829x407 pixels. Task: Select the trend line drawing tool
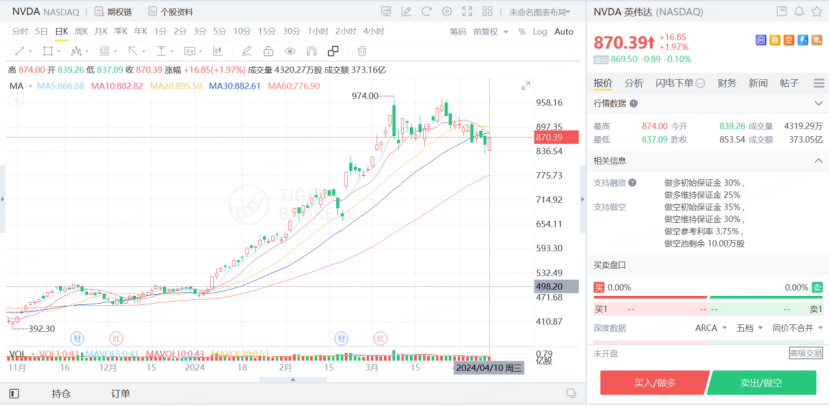click(x=20, y=51)
